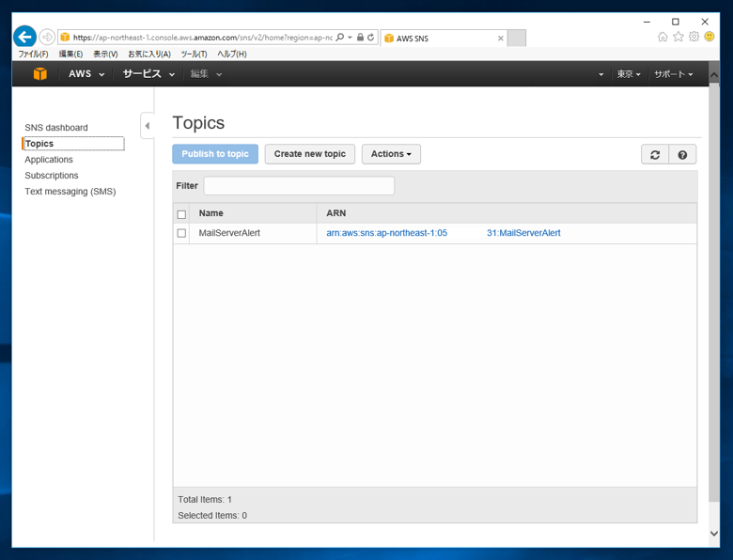
Task: Click the smiley feedback icon
Action: point(710,37)
